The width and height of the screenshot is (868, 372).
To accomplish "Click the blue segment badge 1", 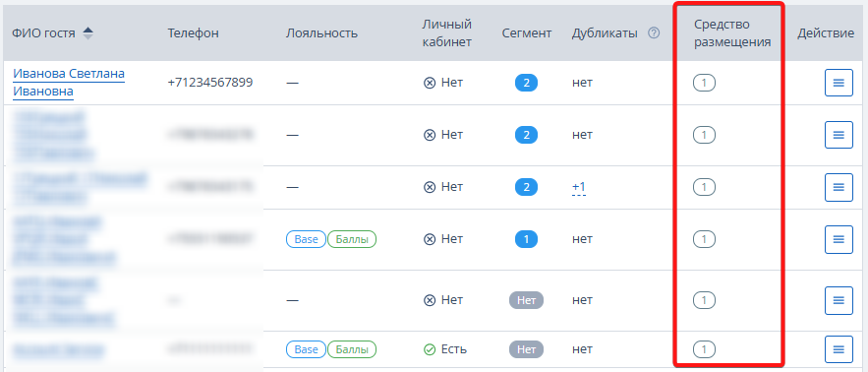I will [x=527, y=239].
